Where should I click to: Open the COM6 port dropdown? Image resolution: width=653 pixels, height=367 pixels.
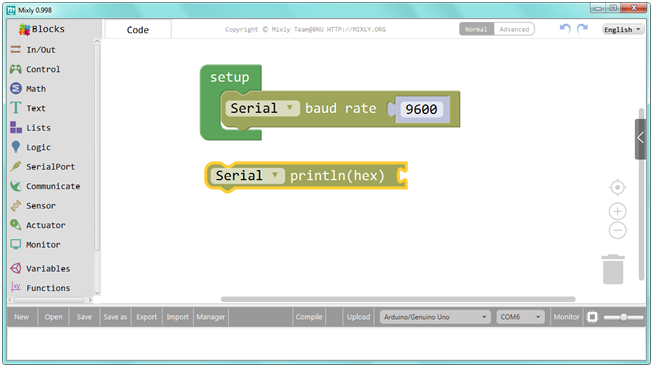point(520,317)
